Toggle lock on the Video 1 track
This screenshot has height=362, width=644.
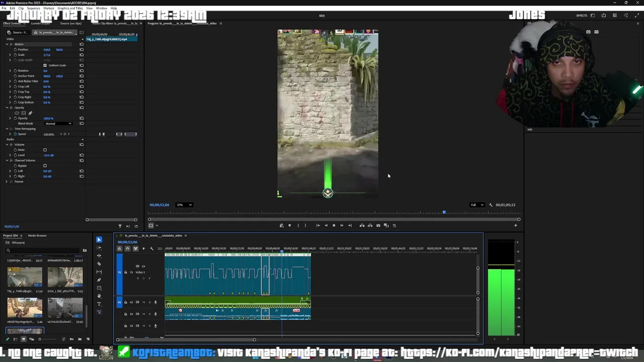126,272
